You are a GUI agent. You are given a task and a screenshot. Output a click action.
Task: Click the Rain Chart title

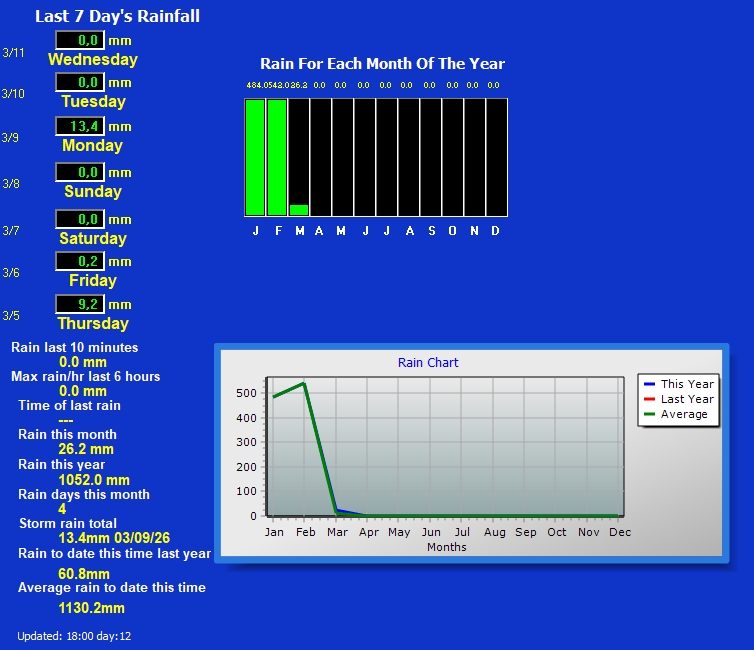(x=428, y=362)
